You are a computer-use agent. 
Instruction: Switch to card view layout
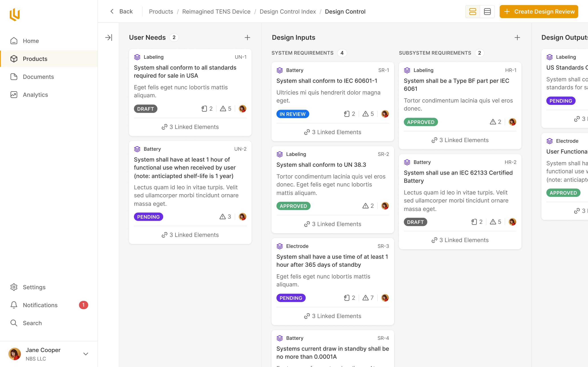(472, 11)
